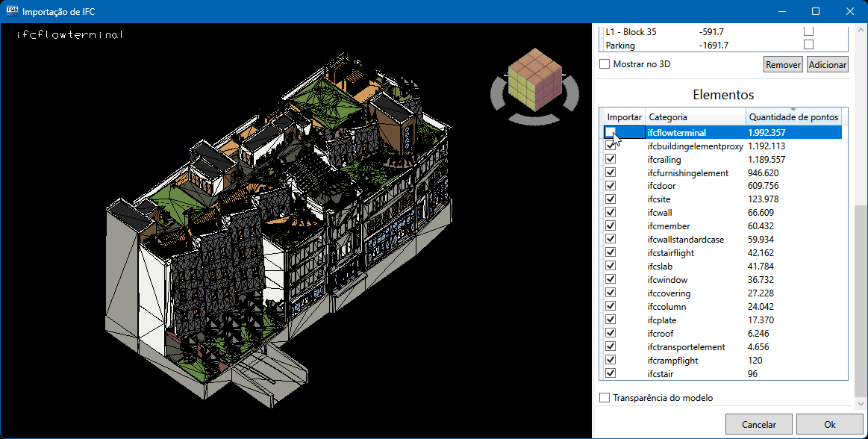Enable Transparência do modelo checkbox
This screenshot has height=439, width=868.
[605, 398]
